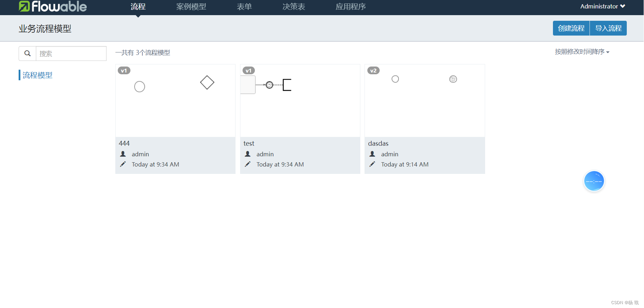Viewport: 644px width, 308px height.
Task: Click the model name dasdas
Action: (378, 143)
